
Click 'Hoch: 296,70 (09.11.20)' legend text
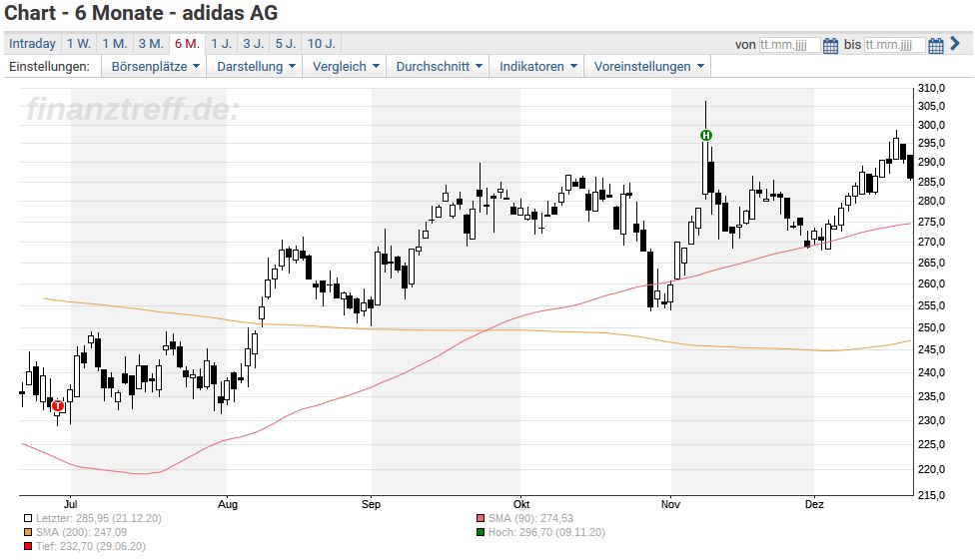(x=546, y=533)
